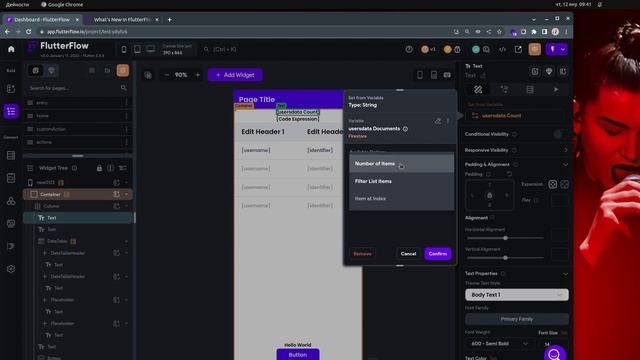Select tablet canvas size in top bar
Viewport: 640px width, 360px height.
(x=137, y=49)
